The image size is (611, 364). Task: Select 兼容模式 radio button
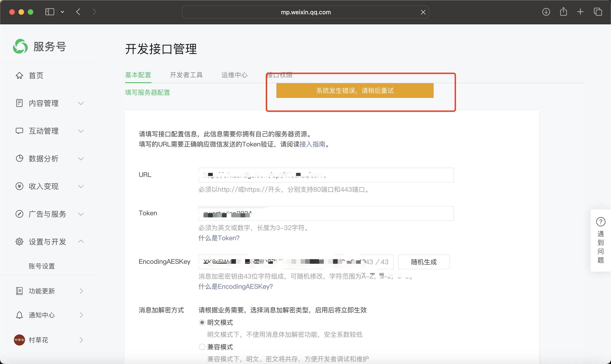(x=202, y=347)
